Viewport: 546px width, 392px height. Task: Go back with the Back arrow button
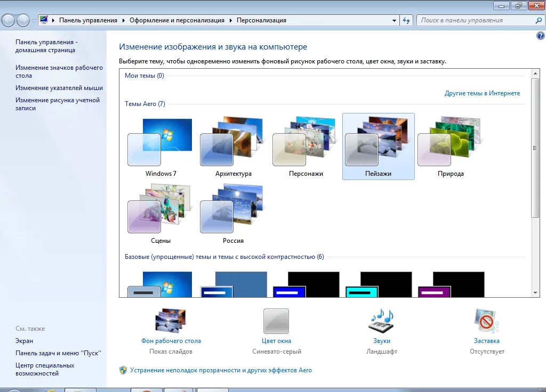(9, 21)
